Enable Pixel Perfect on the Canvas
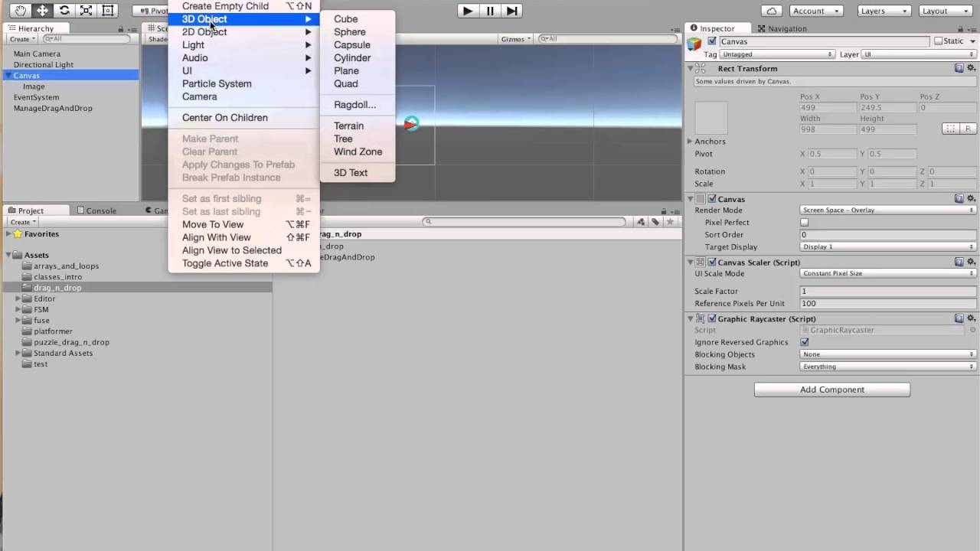The image size is (980, 551). pos(803,222)
